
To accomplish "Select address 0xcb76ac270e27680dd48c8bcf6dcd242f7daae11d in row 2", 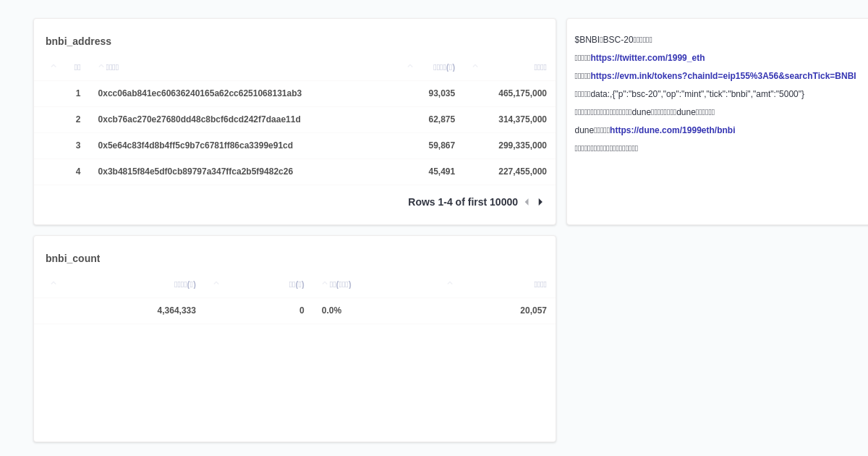I will (199, 119).
